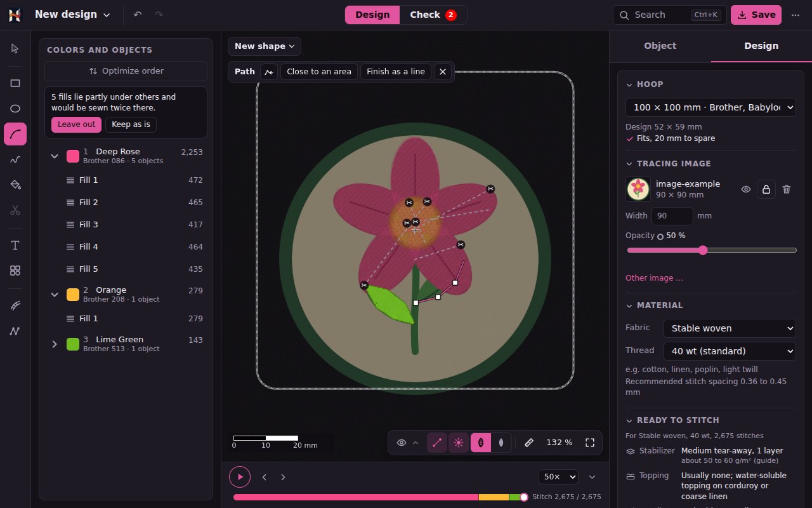Click the zigzag icon next to Path
Viewport: 812px width, 508px height.
point(269,72)
